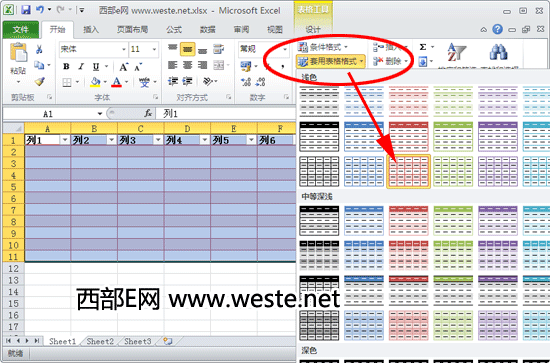Screen dimensions: 550x363
Task: Click column header D
Action: (x=187, y=128)
